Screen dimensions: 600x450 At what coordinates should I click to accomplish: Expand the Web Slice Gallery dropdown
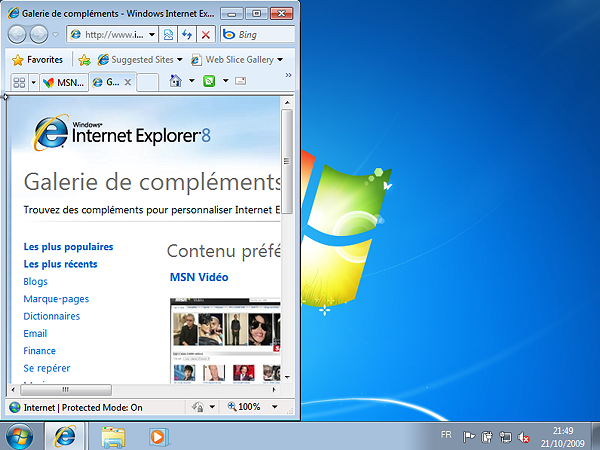tap(280, 59)
